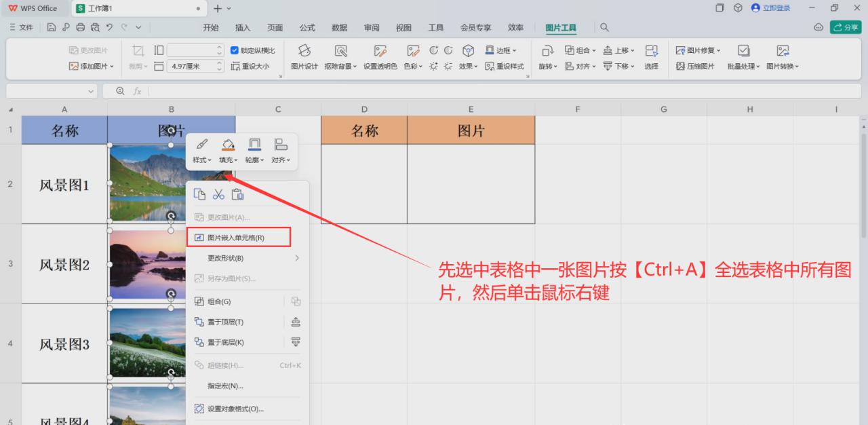868x425 pixels.
Task: Switch to the 插入 Insert tab
Action: pyautogui.click(x=243, y=28)
